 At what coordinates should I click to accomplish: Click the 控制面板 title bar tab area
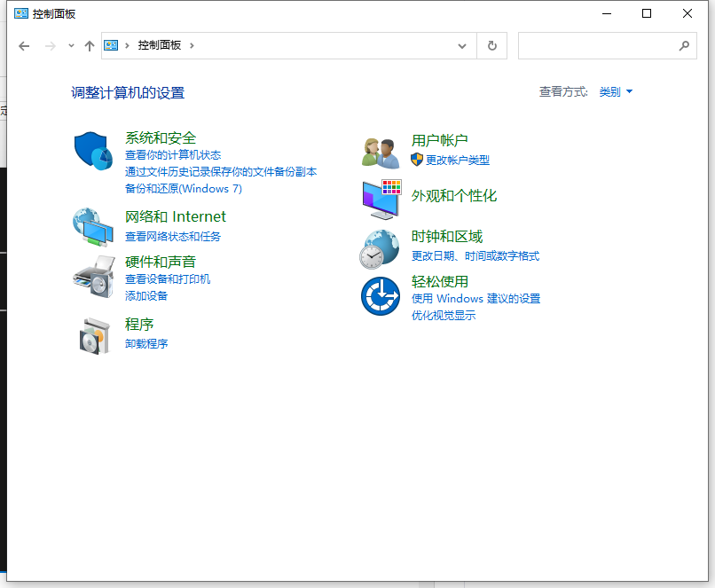tap(45, 13)
